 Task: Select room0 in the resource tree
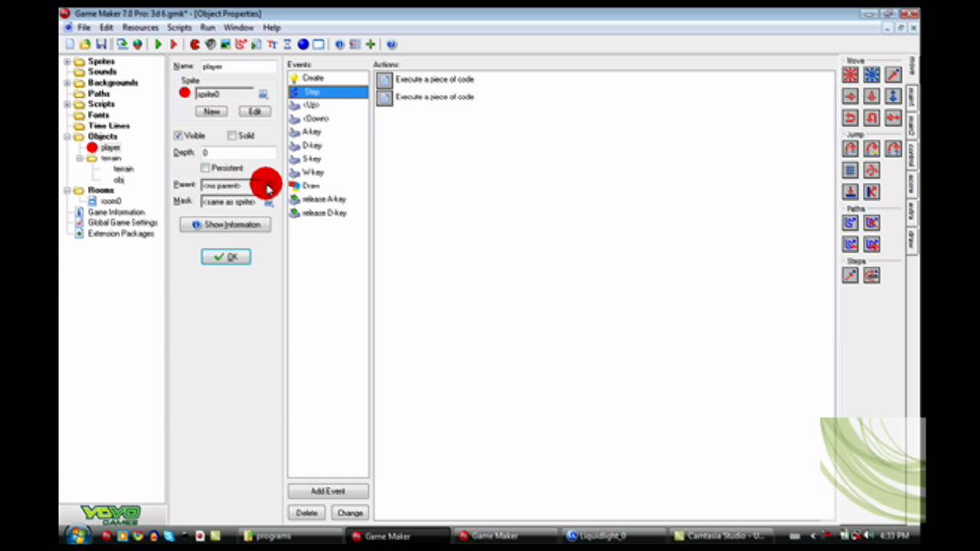coord(111,201)
